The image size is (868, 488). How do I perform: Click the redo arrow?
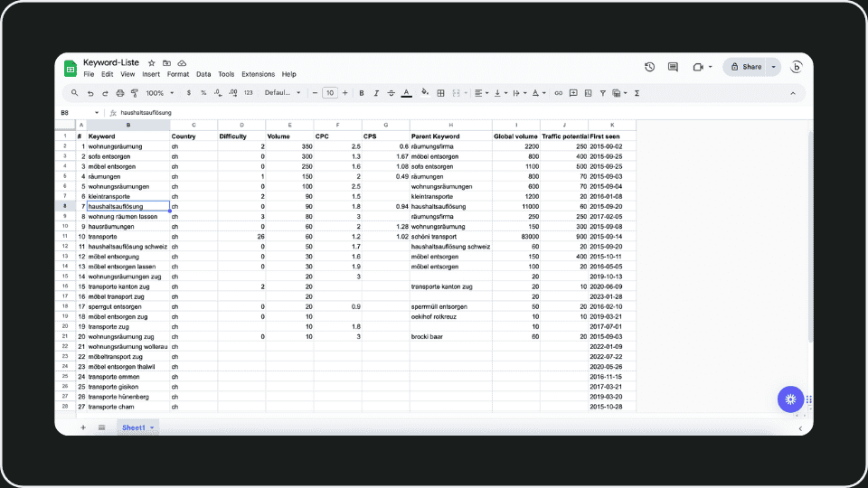(105, 93)
